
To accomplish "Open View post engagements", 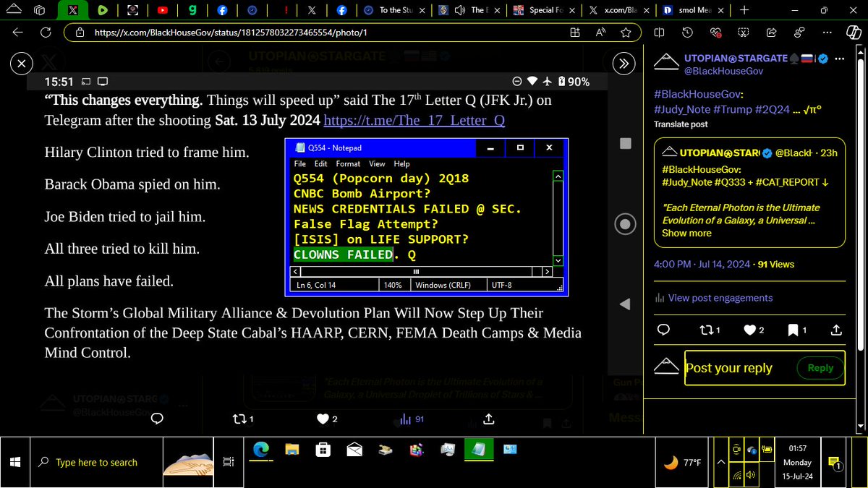I will (x=720, y=298).
